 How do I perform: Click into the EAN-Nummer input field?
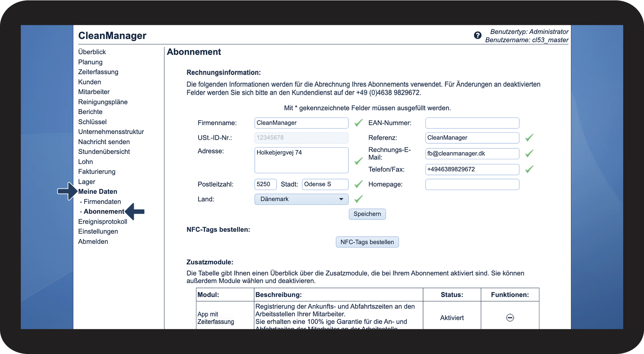(472, 123)
